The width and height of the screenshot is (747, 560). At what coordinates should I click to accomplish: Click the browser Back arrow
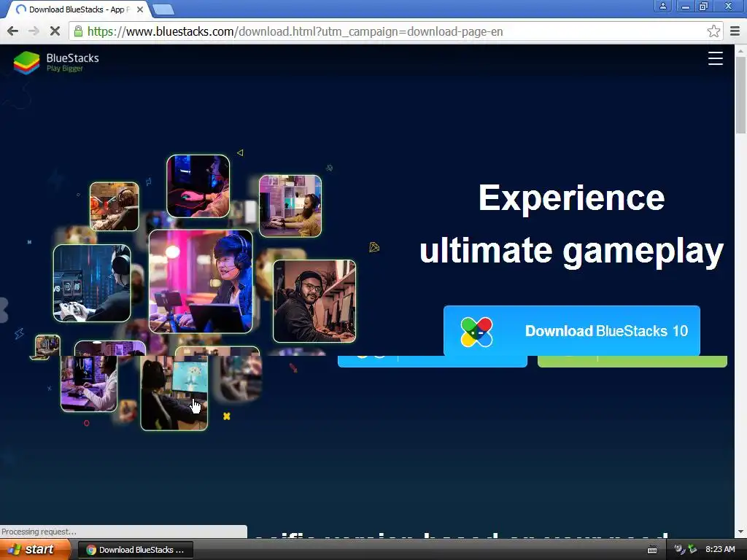tap(13, 31)
